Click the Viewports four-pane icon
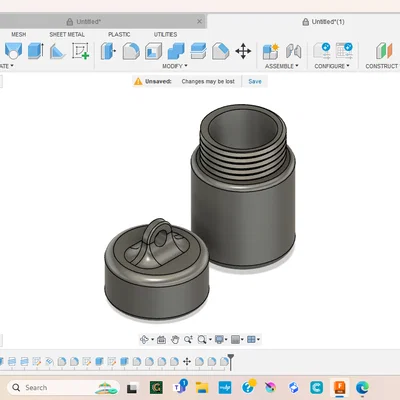400x400 pixels. tap(251, 340)
